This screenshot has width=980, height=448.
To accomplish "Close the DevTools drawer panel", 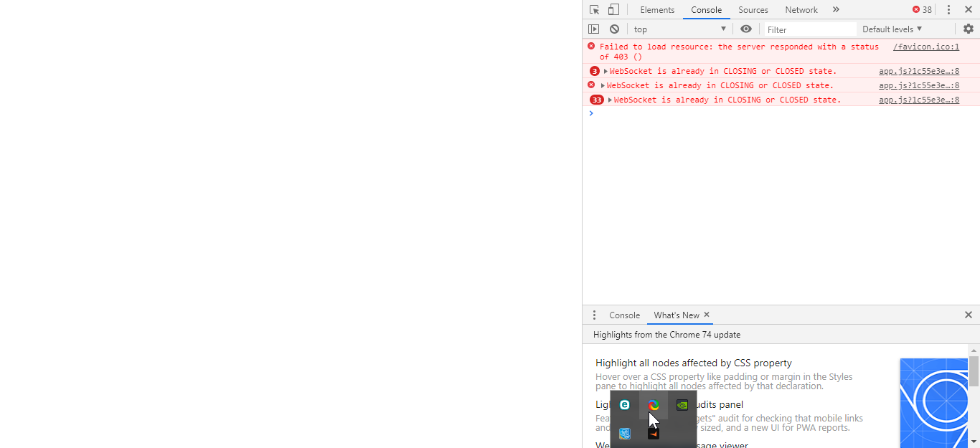I will pyautogui.click(x=969, y=315).
